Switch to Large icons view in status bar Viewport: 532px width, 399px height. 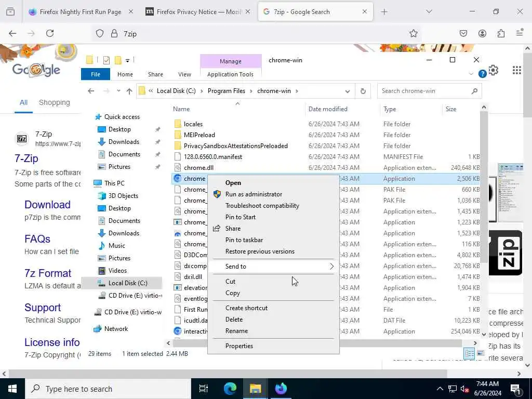[481, 353]
